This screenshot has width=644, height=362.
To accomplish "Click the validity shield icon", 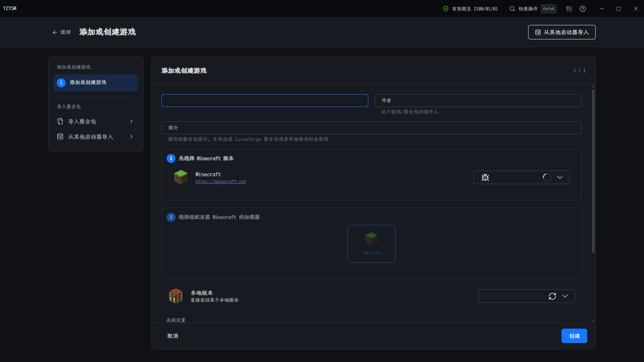I will pos(446,9).
